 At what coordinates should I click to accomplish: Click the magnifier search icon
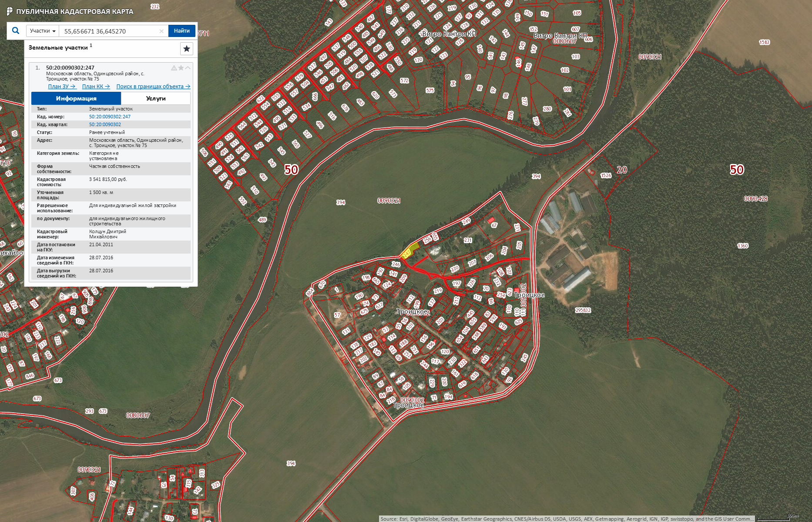point(16,30)
